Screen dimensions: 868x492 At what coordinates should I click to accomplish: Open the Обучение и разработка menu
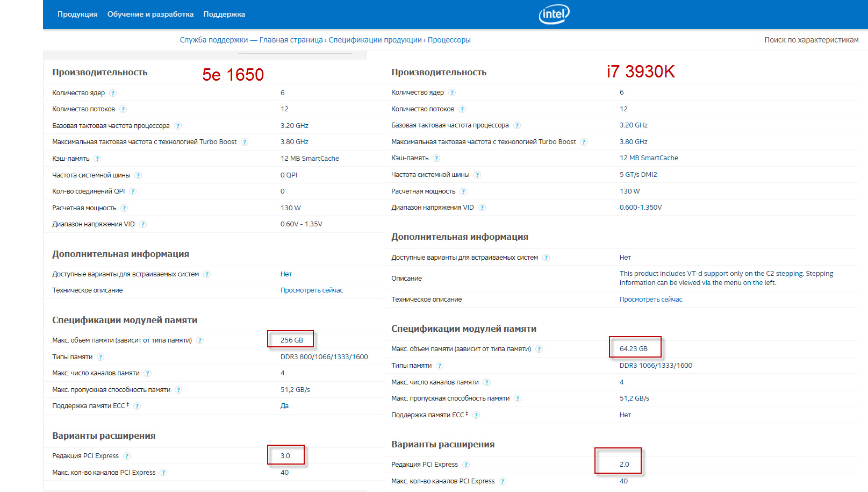[150, 15]
